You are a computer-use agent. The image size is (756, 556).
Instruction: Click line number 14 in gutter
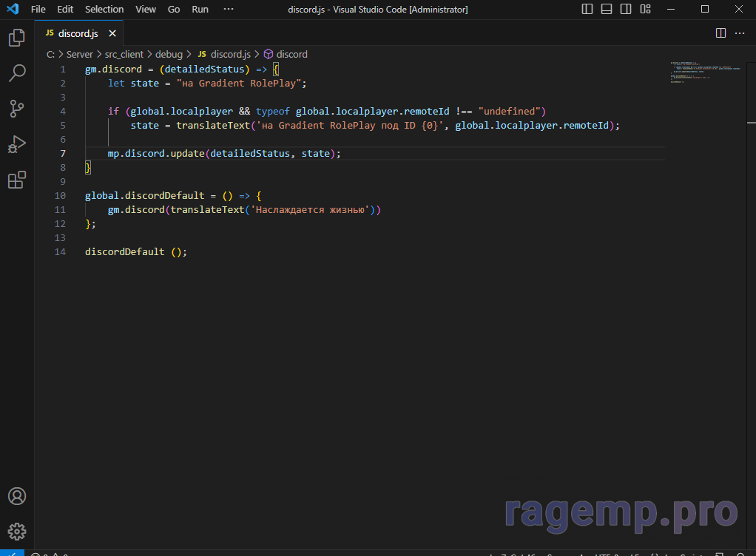(60, 252)
